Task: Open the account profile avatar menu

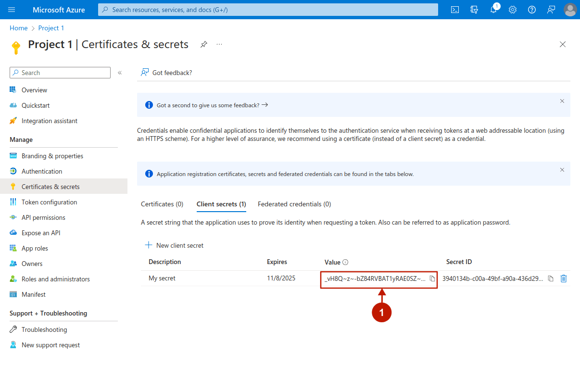Action: coord(570,10)
